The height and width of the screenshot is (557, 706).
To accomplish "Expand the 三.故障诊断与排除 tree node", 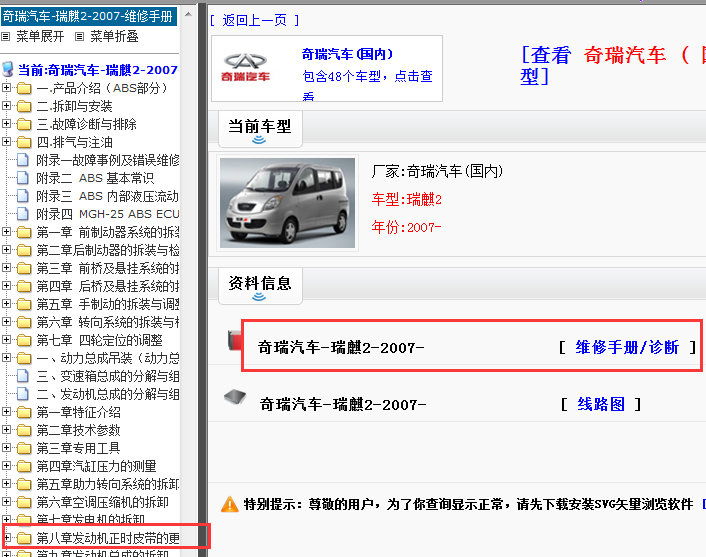I will pyautogui.click(x=6, y=123).
